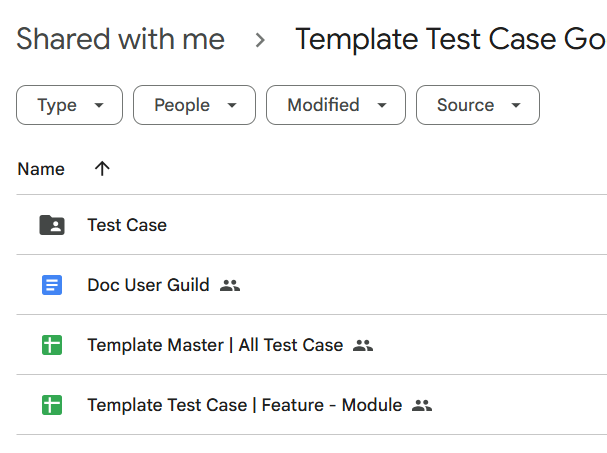Expand the Modified filter dropdown
The width and height of the screenshot is (607, 453).
[x=336, y=105]
